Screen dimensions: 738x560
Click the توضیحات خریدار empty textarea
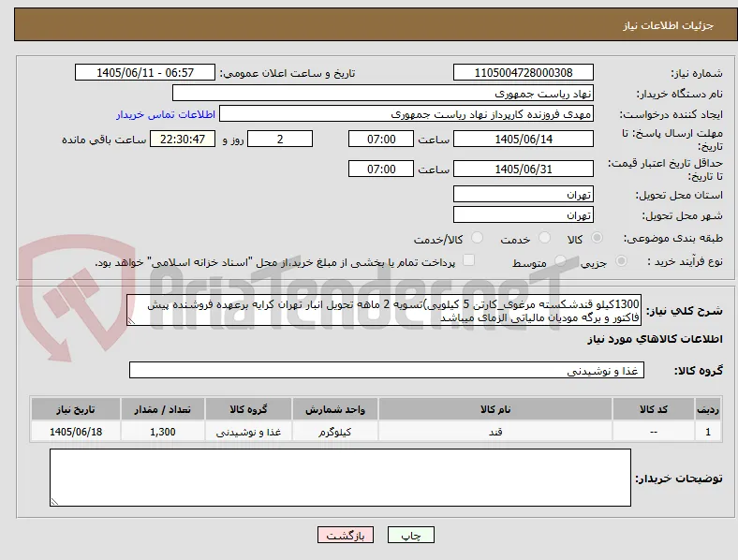point(340,478)
